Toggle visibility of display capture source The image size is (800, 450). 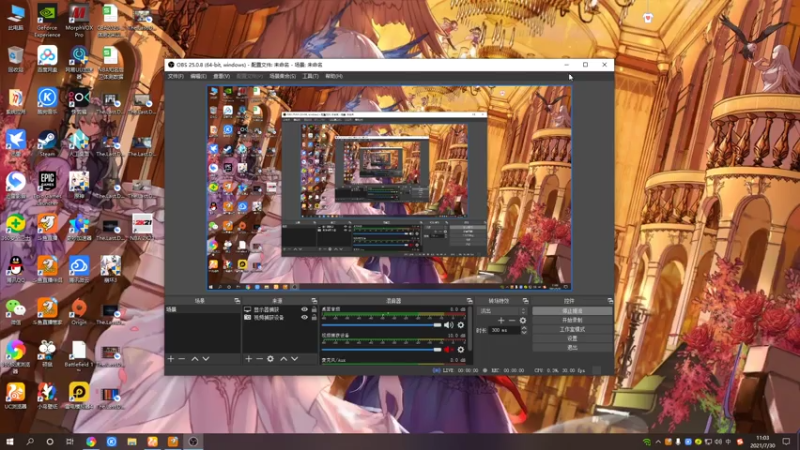coord(305,309)
